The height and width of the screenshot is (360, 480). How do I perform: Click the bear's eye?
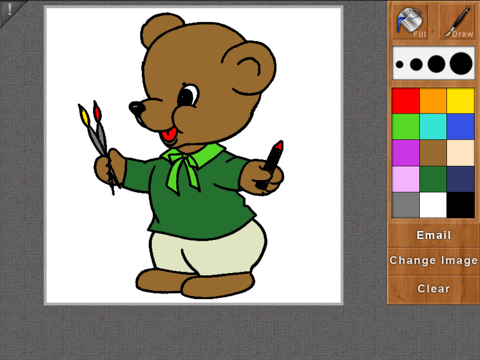coord(188,96)
